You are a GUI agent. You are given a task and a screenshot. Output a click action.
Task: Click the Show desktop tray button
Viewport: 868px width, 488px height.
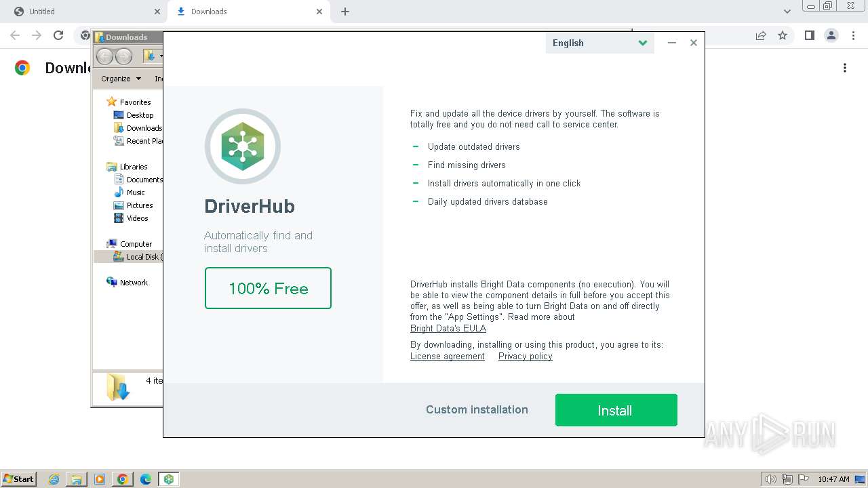[x=860, y=479]
